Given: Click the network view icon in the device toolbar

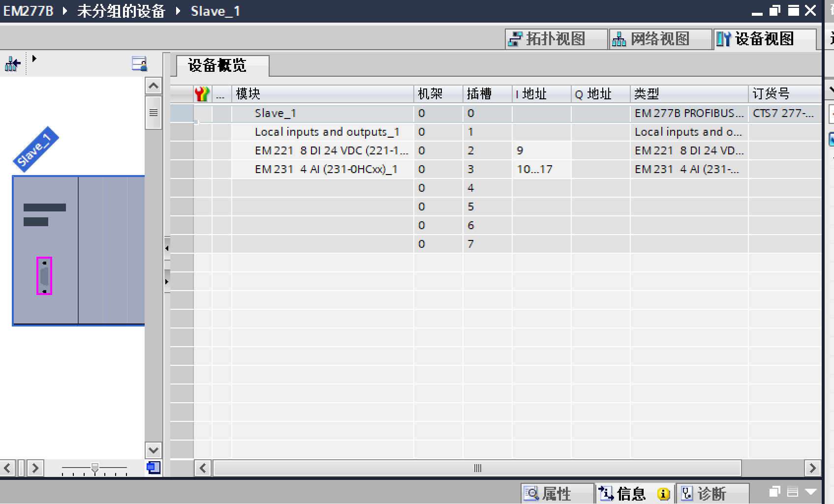Looking at the screenshot, I should click(x=12, y=64).
